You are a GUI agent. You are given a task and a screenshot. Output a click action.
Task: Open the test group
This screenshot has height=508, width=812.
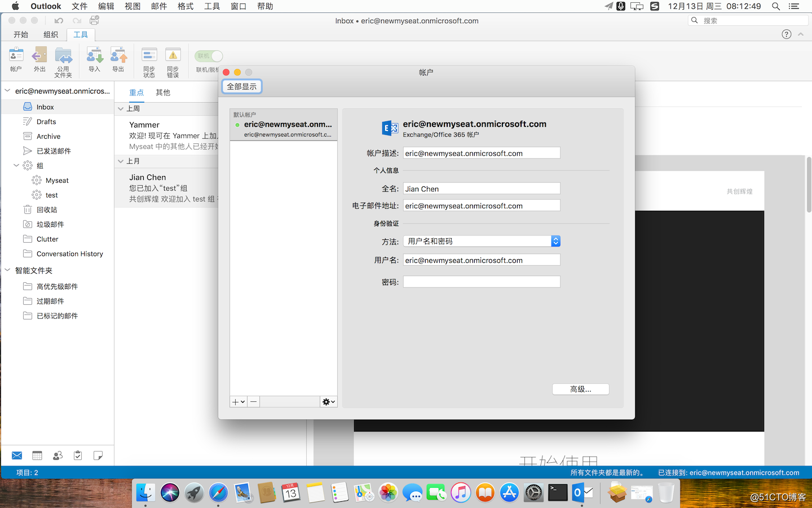point(57,195)
